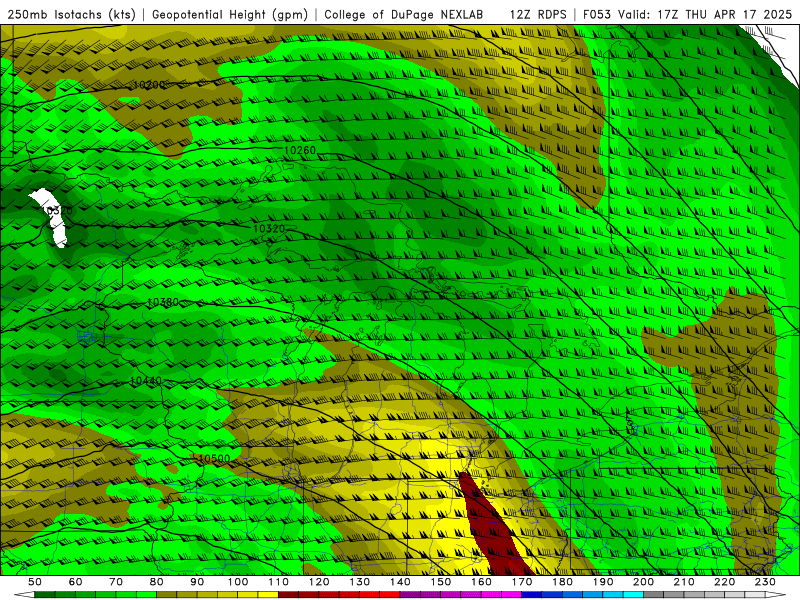Click the 10260 height contour label

[x=300, y=150]
